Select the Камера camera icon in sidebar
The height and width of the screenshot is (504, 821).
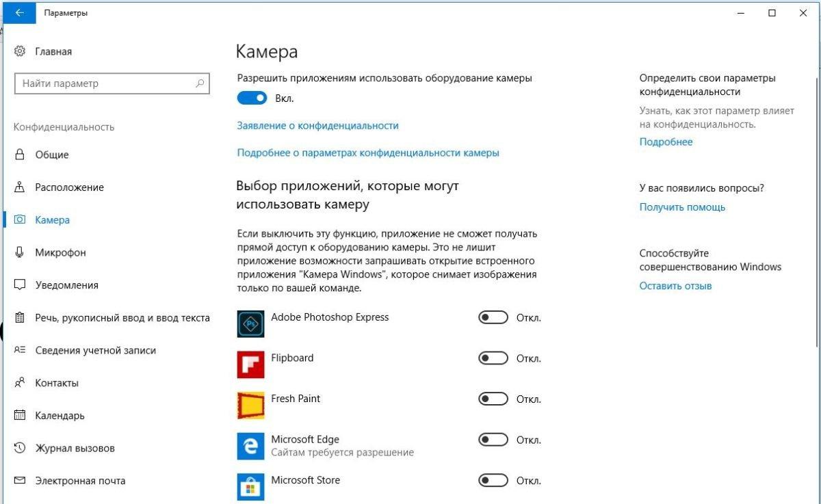click(x=20, y=220)
